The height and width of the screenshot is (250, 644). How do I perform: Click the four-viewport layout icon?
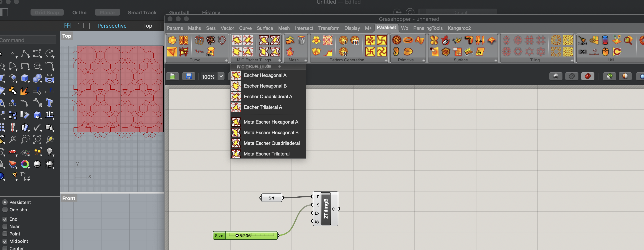click(68, 26)
